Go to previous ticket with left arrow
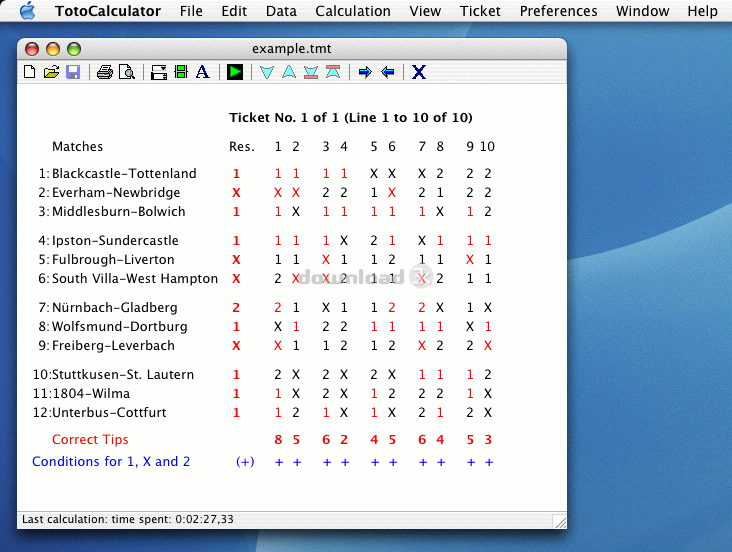 point(387,72)
